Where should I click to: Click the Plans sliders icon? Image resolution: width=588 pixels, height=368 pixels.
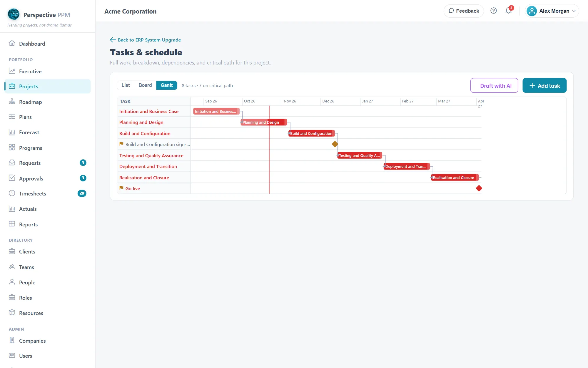[x=12, y=117]
